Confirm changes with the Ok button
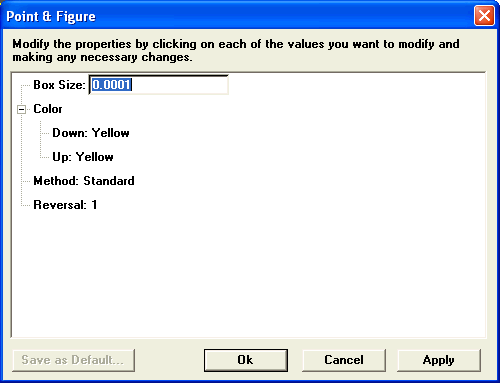The height and width of the screenshot is (383, 500). pyautogui.click(x=246, y=360)
